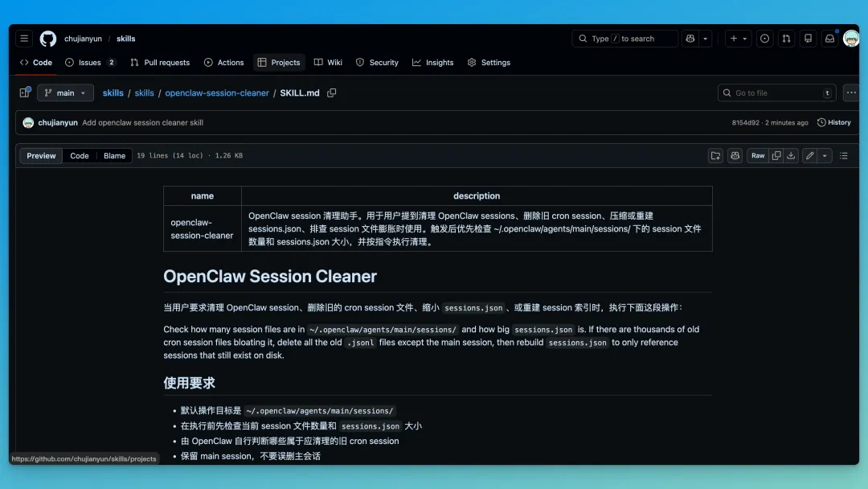Open the Insights tab

pyautogui.click(x=433, y=63)
